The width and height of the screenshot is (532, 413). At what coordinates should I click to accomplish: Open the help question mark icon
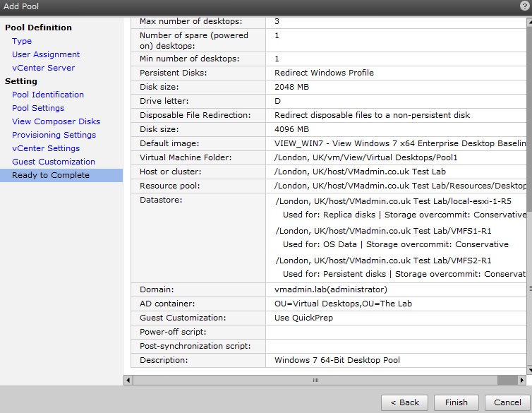[x=524, y=6]
